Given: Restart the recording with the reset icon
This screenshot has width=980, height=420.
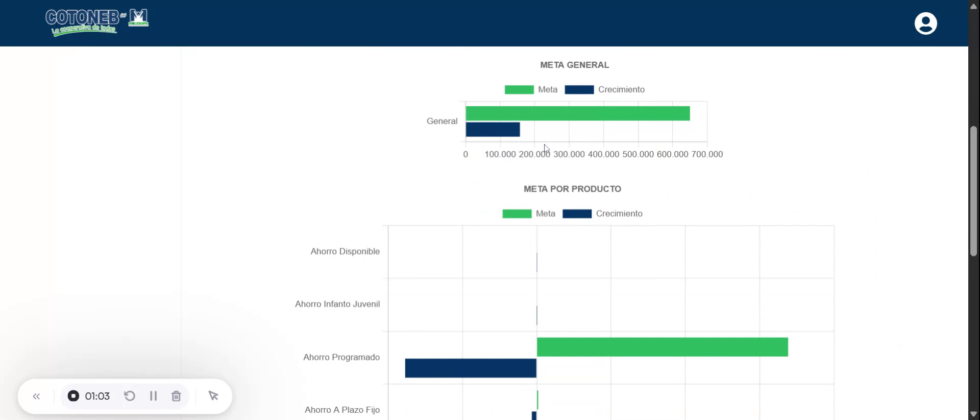Looking at the screenshot, I should (130, 396).
